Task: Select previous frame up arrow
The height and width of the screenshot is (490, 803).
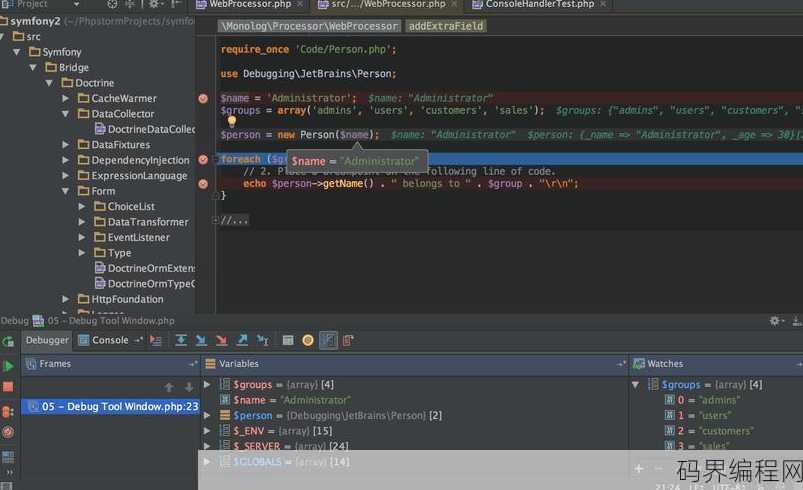Action: pos(170,387)
